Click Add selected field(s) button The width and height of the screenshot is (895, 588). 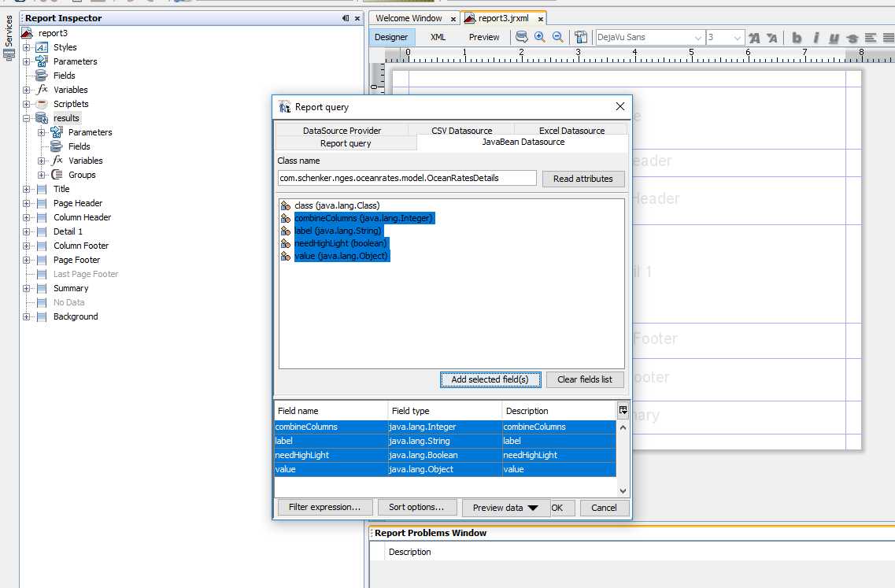coord(490,379)
